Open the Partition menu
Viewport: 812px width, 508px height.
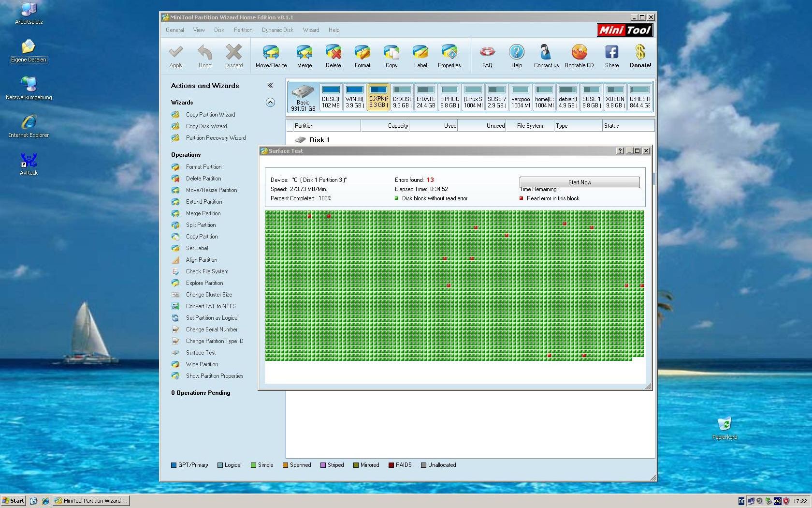[243, 30]
